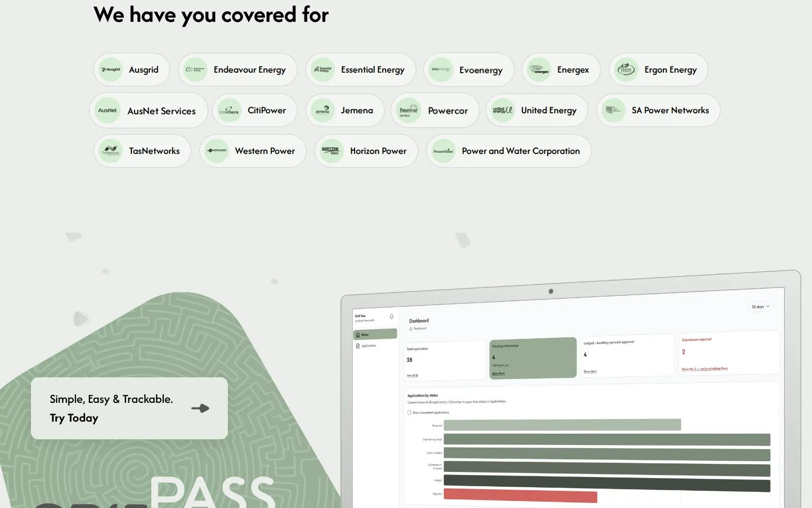
Task: Click the Powercor logo icon
Action: pyautogui.click(x=409, y=110)
